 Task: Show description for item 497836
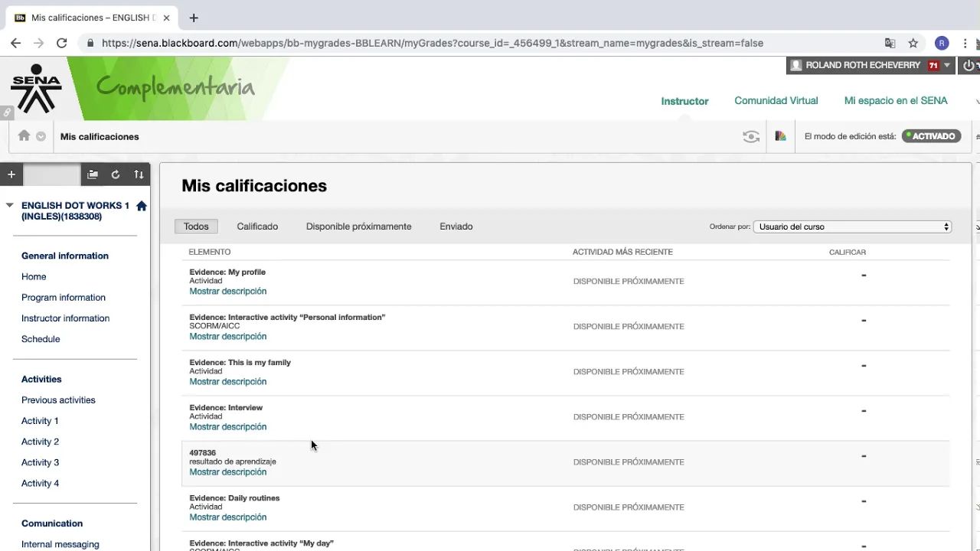tap(227, 472)
